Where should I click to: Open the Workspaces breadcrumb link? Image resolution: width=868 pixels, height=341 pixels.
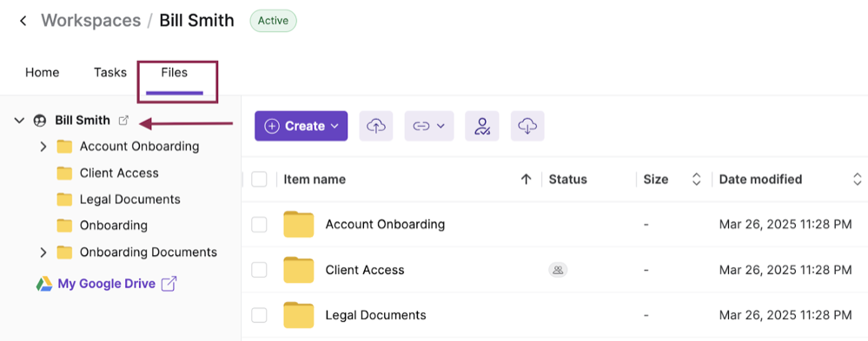coord(90,21)
